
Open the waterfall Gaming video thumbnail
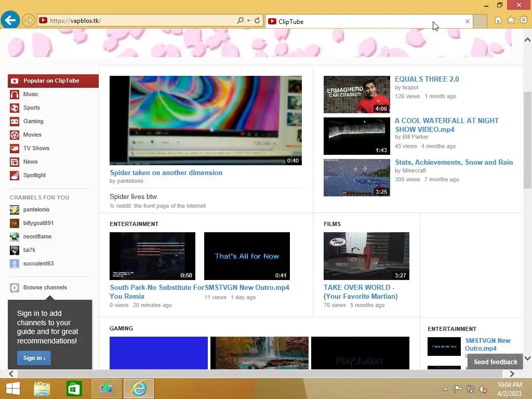(x=259, y=353)
